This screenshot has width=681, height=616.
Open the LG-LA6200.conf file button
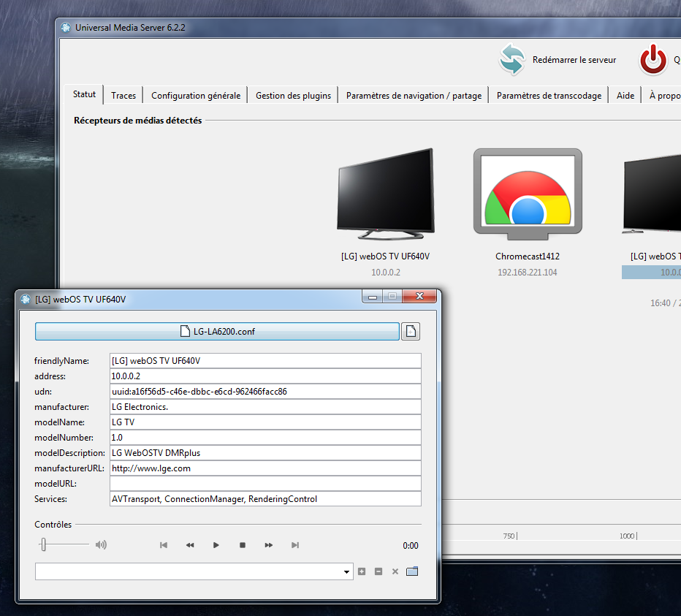217,332
